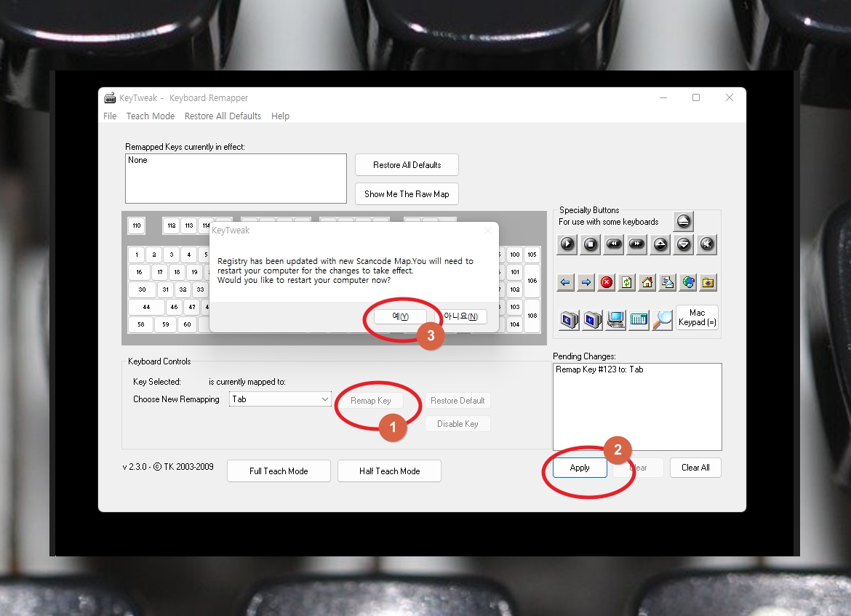The image size is (851, 616).
Task: Click the browser Refresh page button
Action: click(x=627, y=282)
